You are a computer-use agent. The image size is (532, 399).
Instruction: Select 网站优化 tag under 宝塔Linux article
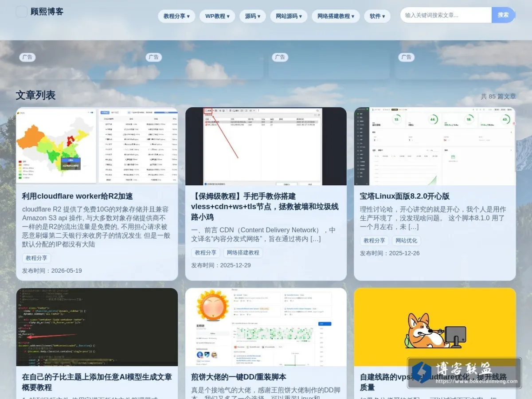(x=407, y=241)
